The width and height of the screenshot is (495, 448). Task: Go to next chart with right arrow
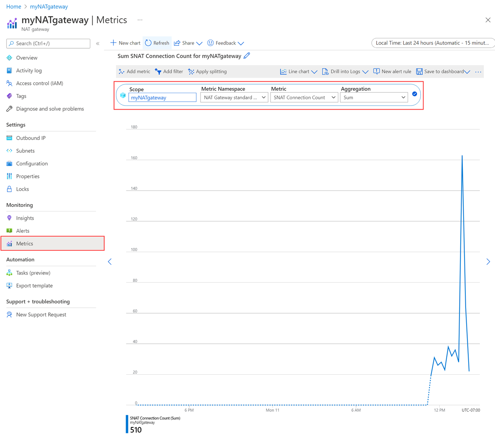click(x=488, y=262)
